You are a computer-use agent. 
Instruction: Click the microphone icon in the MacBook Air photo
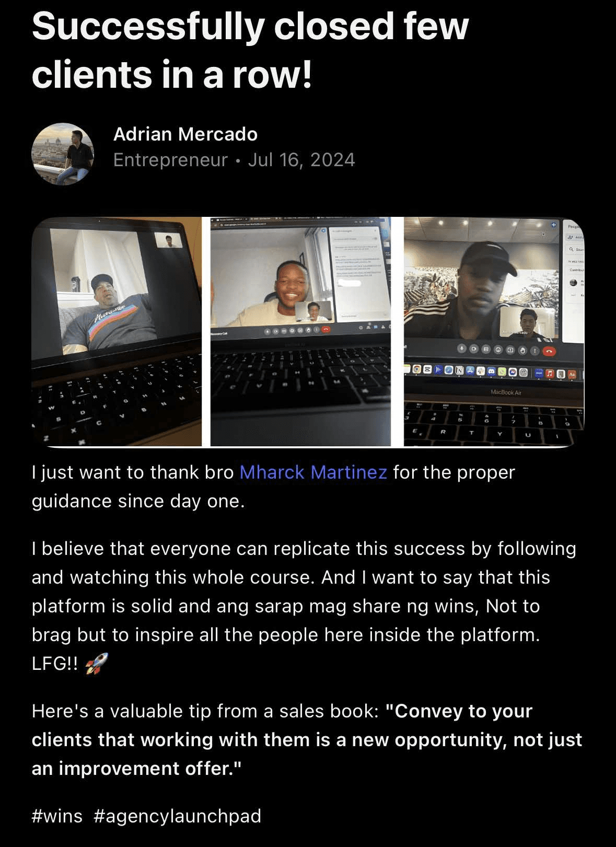[x=462, y=349]
